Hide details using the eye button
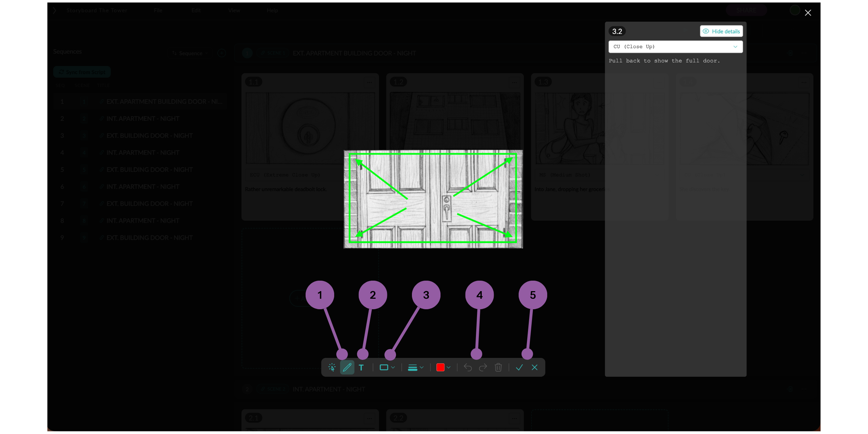This screenshot has width=868, height=434. [x=722, y=31]
